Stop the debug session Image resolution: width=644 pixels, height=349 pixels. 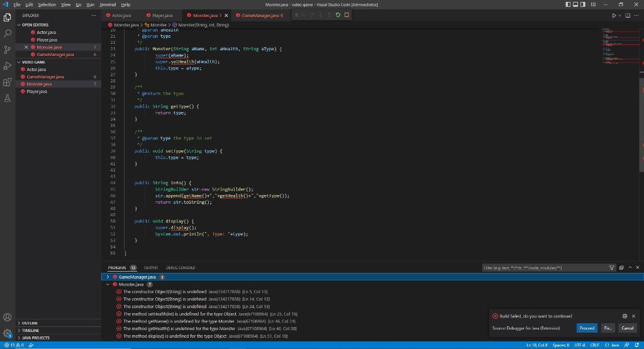[347, 14]
